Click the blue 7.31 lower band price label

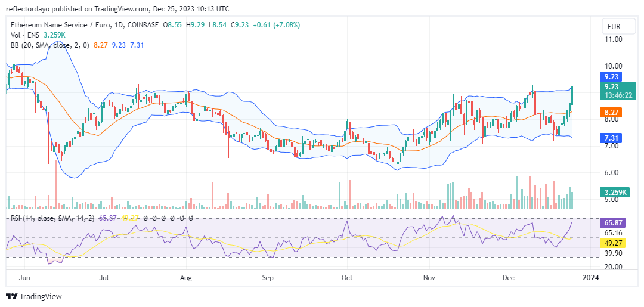(x=611, y=138)
